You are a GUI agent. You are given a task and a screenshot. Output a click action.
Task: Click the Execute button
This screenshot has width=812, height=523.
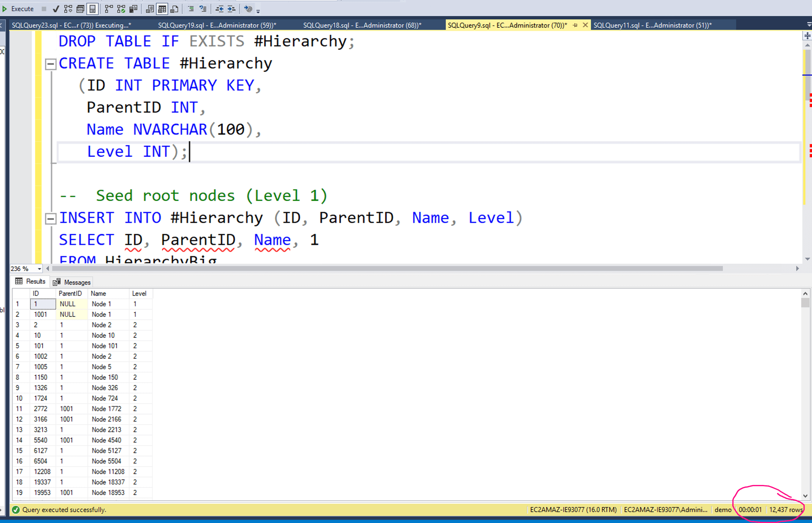click(18, 9)
